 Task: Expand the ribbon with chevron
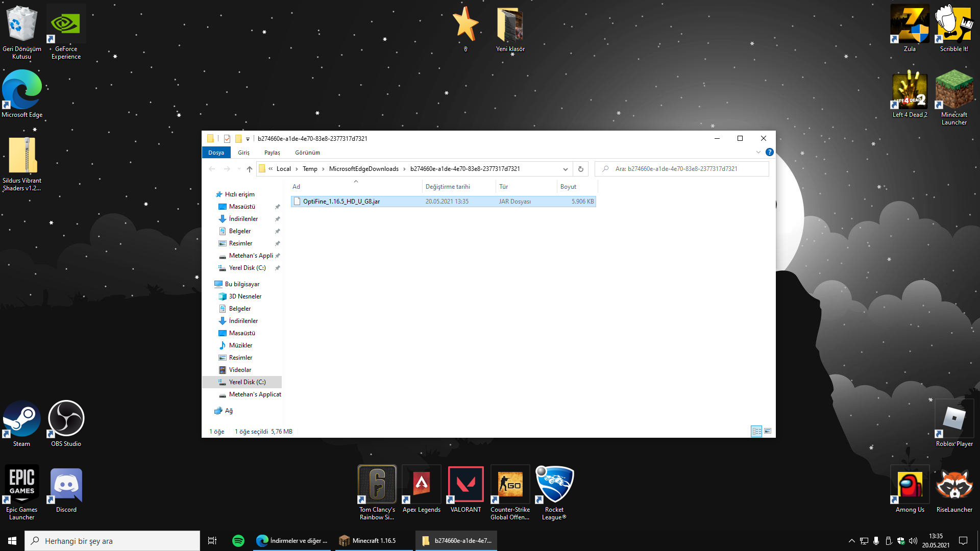[x=758, y=152]
